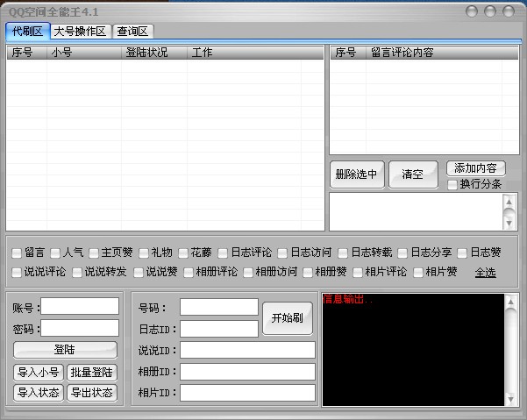Viewport: 527px width, 420px height.
Task: Open the 查询区 tab
Action: coord(132,32)
